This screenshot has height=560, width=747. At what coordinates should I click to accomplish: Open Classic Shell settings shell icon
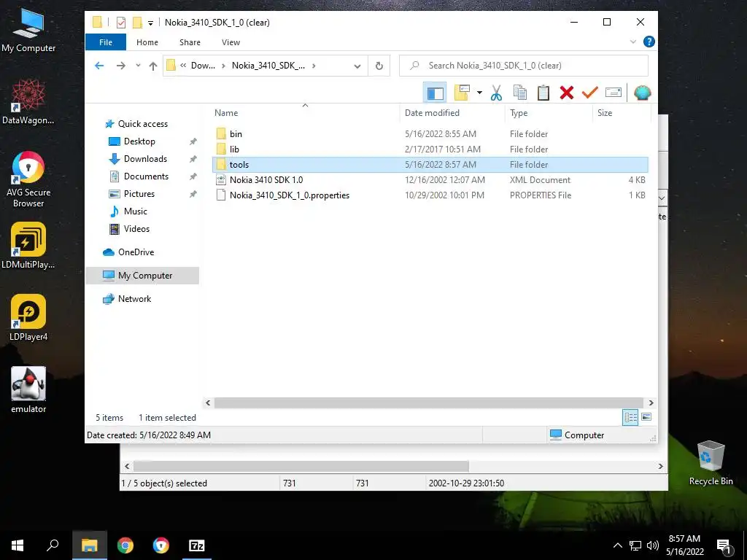(642, 93)
